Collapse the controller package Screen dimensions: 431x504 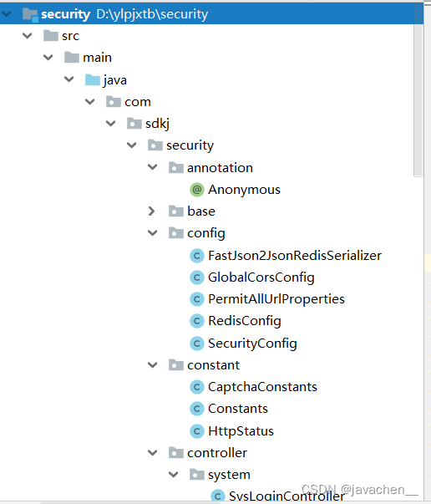coord(152,452)
